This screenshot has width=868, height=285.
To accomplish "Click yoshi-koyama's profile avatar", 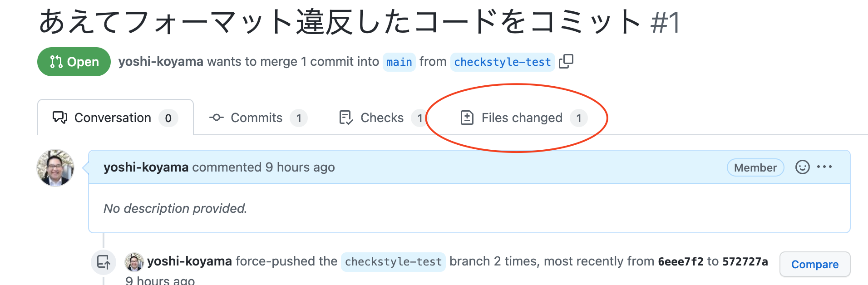I will pos(54,168).
